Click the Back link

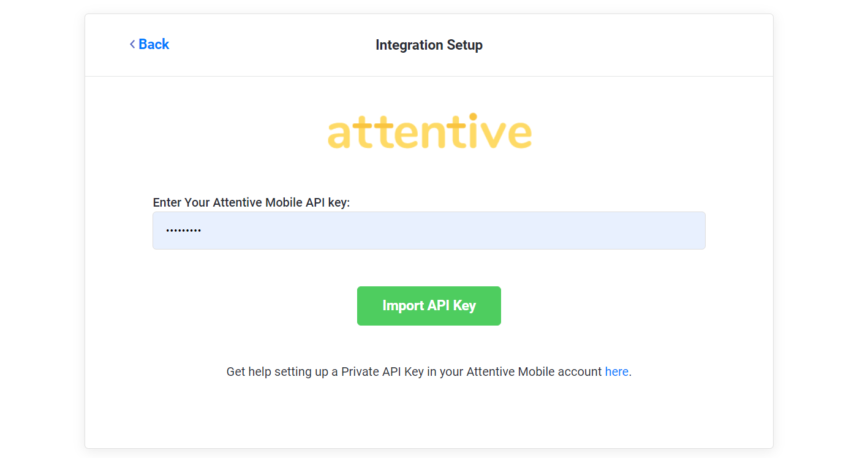[149, 44]
